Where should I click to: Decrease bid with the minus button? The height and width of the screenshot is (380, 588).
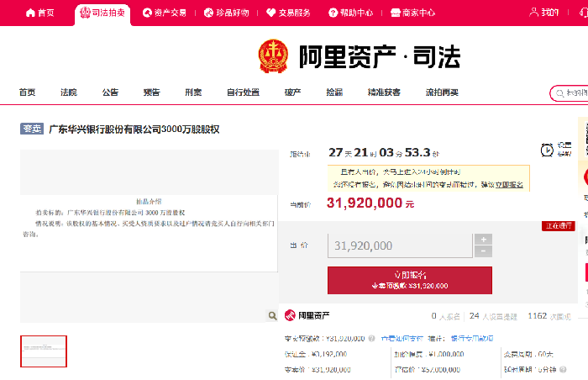click(x=483, y=251)
